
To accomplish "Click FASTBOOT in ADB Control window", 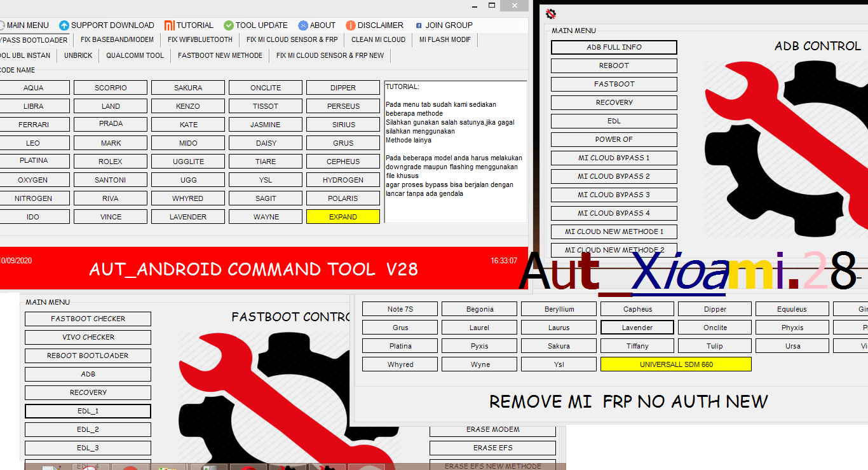I will click(x=614, y=84).
